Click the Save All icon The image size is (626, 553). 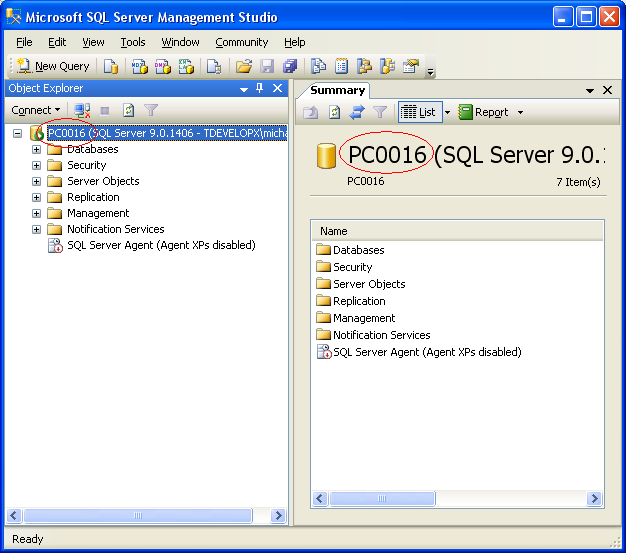pos(290,66)
